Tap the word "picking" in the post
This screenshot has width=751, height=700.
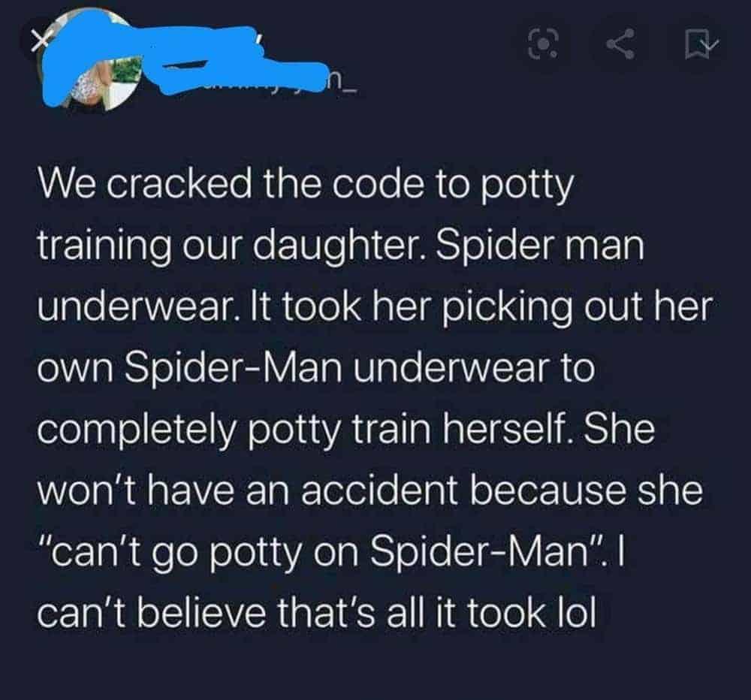508,308
